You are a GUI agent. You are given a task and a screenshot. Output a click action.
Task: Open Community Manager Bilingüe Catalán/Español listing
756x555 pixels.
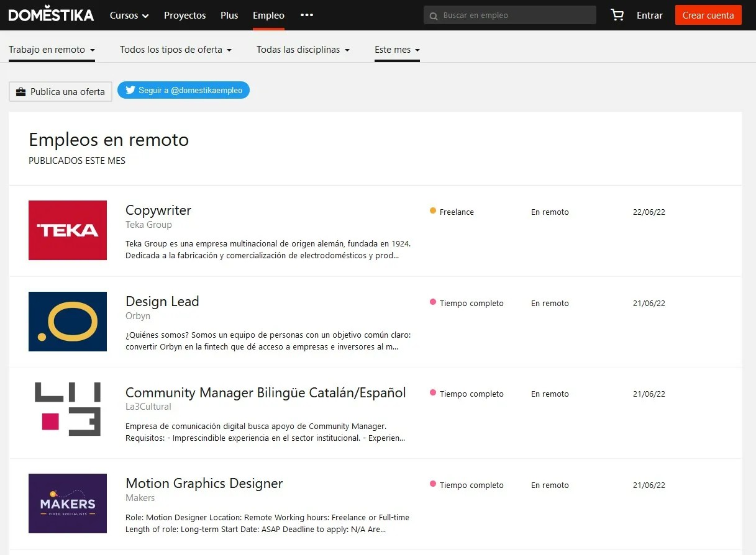pyautogui.click(x=266, y=393)
